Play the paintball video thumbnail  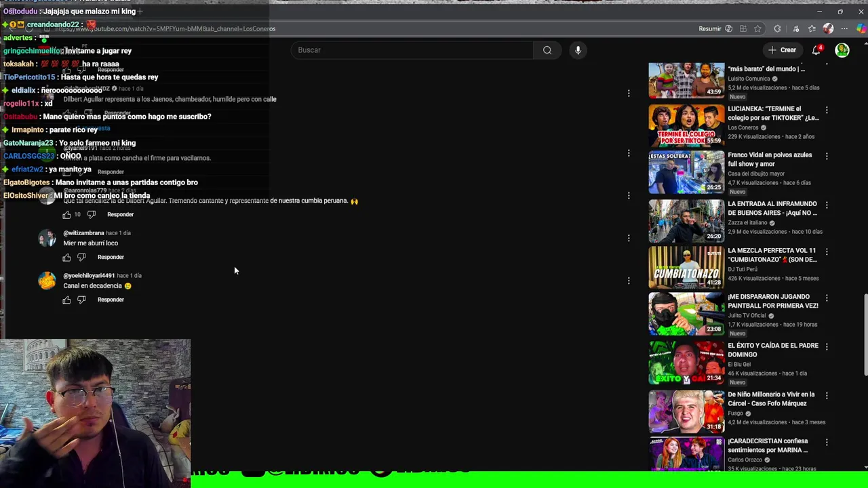point(686,314)
